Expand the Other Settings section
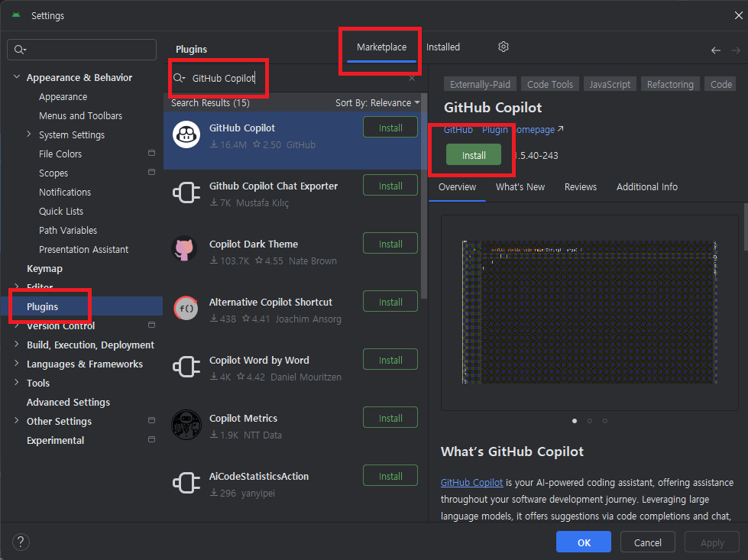Screen dimensions: 748x560 click(x=17, y=421)
